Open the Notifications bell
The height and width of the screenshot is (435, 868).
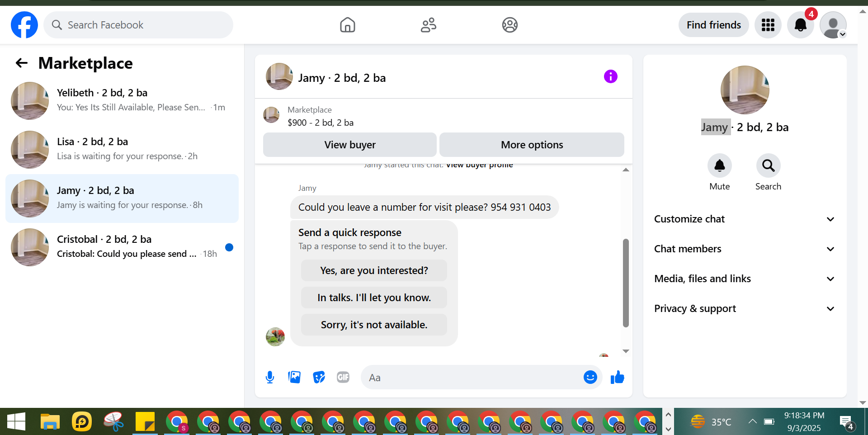801,25
